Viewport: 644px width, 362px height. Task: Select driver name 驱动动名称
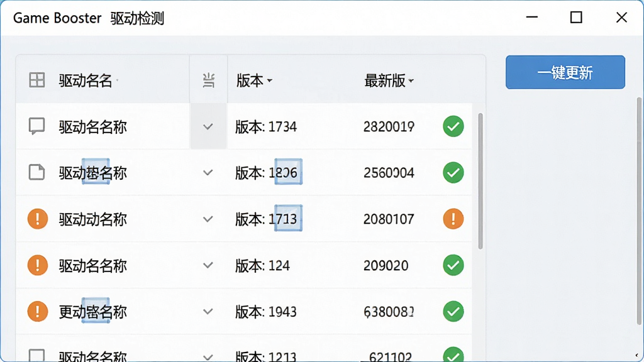point(93,219)
